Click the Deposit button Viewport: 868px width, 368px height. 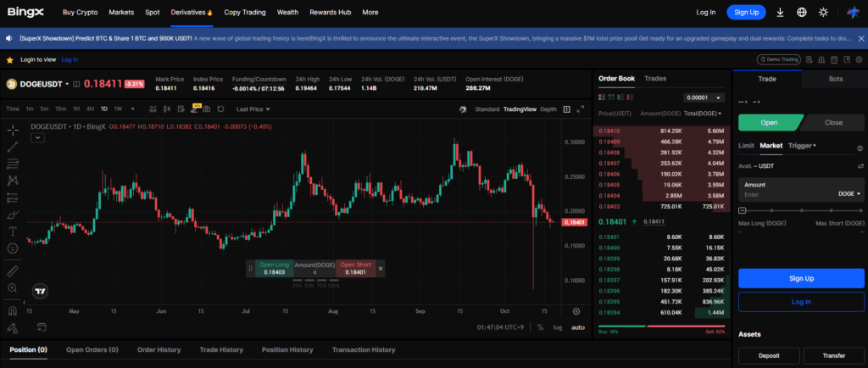point(769,356)
